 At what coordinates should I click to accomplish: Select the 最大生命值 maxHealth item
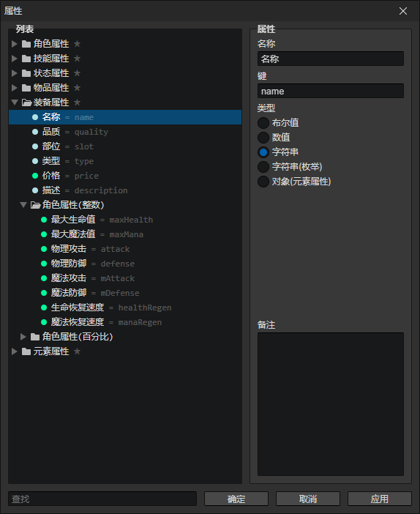pyautogui.click(x=125, y=220)
